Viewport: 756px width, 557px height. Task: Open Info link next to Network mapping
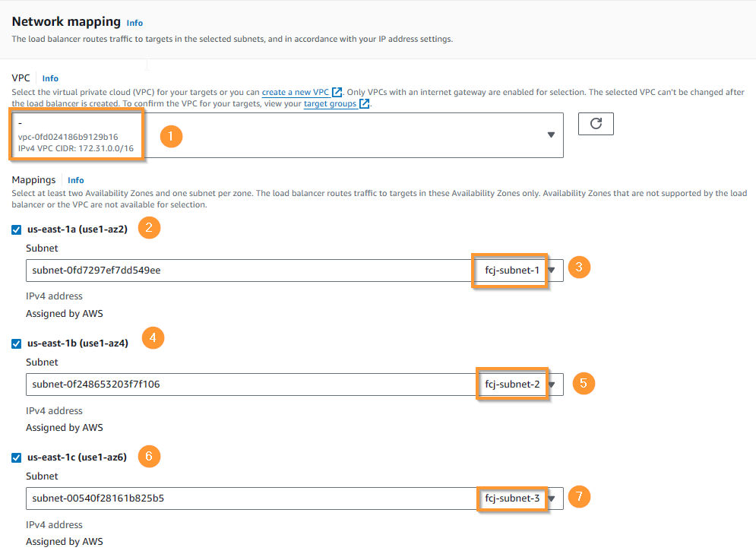[x=134, y=23]
